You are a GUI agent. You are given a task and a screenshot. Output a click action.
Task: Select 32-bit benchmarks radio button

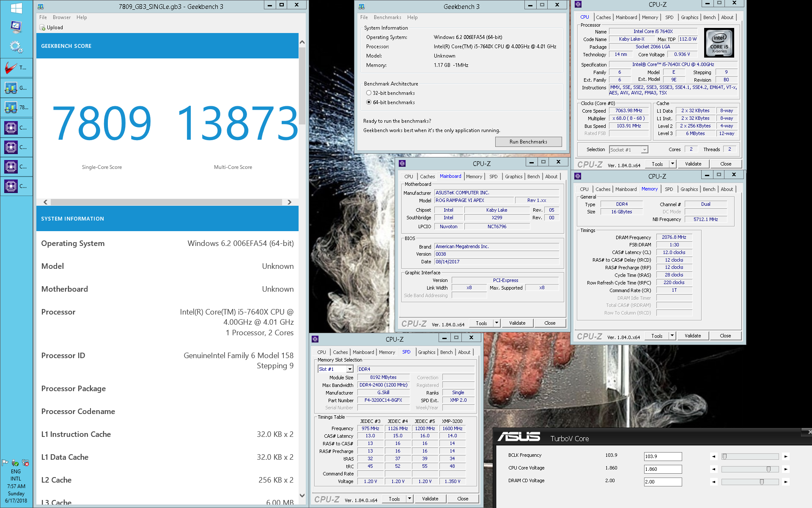click(369, 93)
